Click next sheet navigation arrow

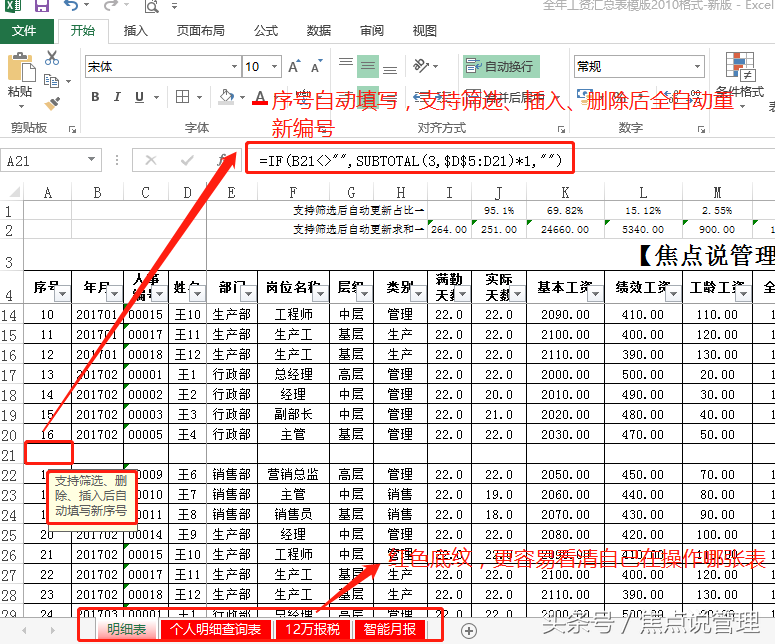click(x=52, y=630)
